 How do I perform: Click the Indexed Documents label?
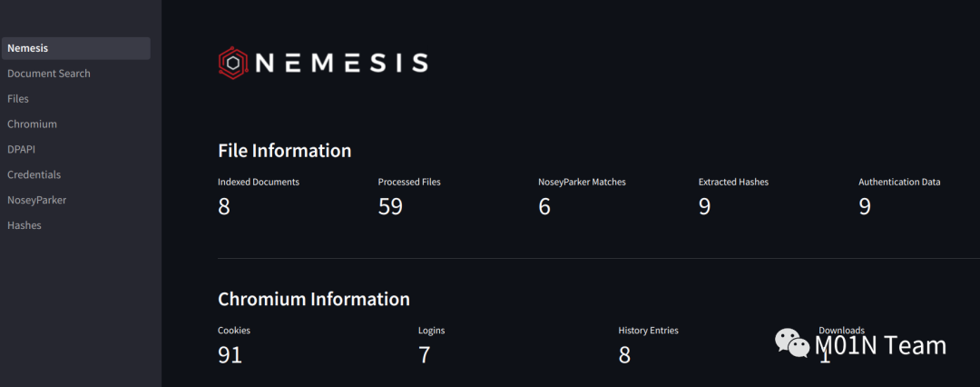[x=259, y=183]
